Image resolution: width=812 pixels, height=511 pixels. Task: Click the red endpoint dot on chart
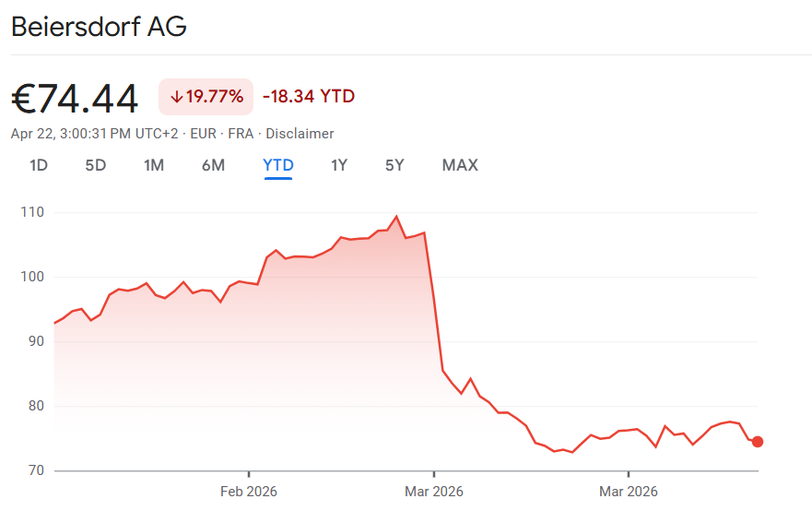pyautogui.click(x=758, y=442)
